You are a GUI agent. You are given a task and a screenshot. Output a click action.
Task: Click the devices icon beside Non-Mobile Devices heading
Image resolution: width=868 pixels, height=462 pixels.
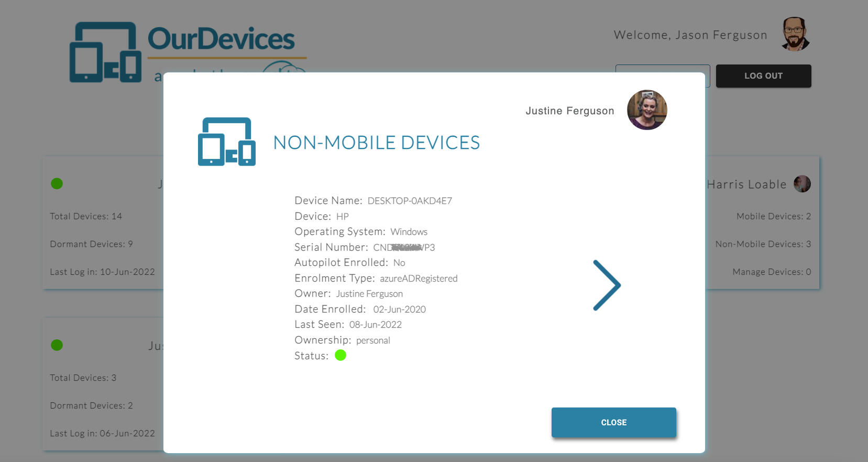click(226, 142)
